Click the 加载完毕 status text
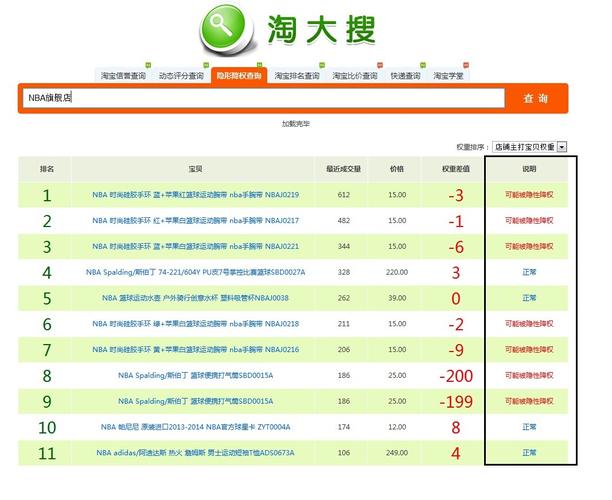The width and height of the screenshot is (612, 500). point(295,124)
